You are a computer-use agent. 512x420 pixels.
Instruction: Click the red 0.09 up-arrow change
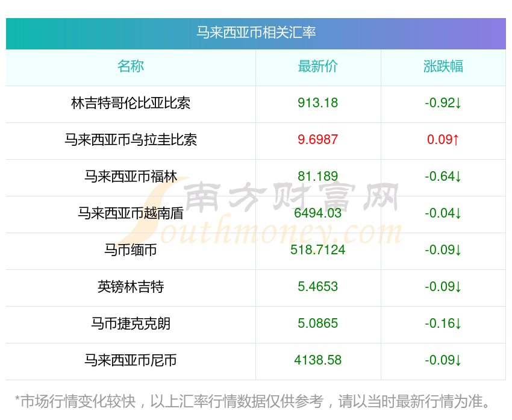(443, 140)
